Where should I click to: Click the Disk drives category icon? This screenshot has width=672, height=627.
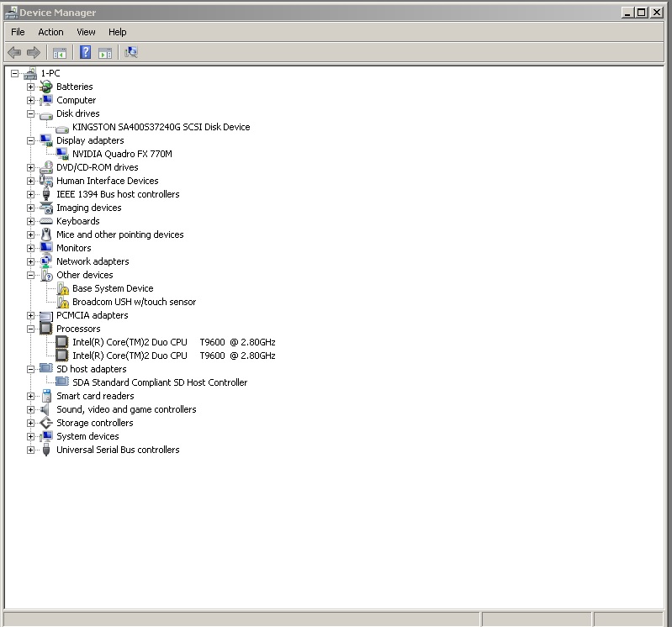[x=46, y=115]
